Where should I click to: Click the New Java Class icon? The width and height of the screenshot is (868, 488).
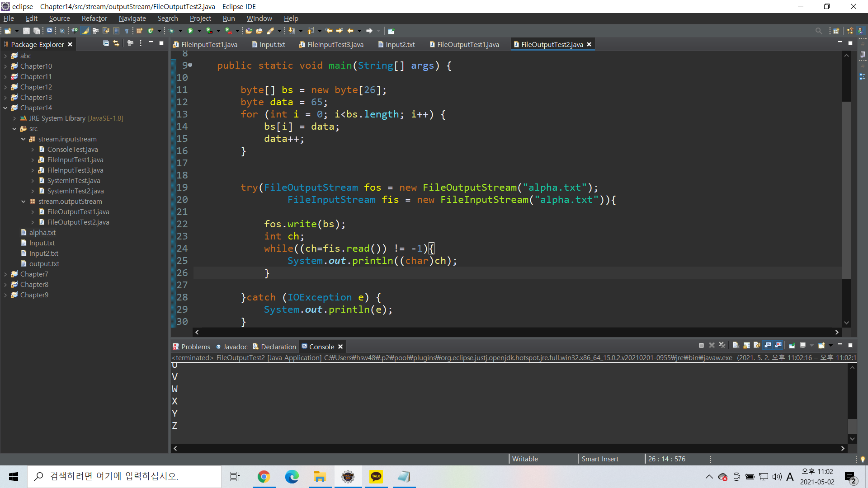(x=150, y=31)
